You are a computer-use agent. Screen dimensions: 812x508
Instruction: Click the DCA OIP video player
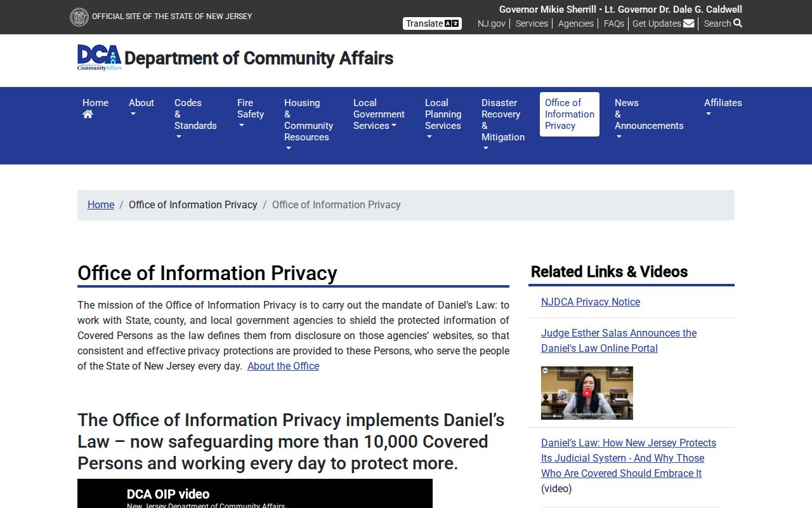click(255, 493)
